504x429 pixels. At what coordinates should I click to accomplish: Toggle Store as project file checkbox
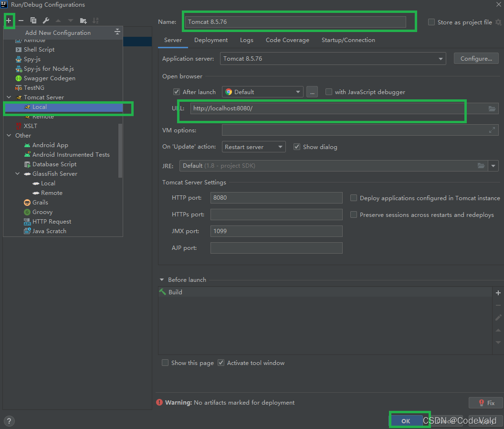(x=431, y=22)
